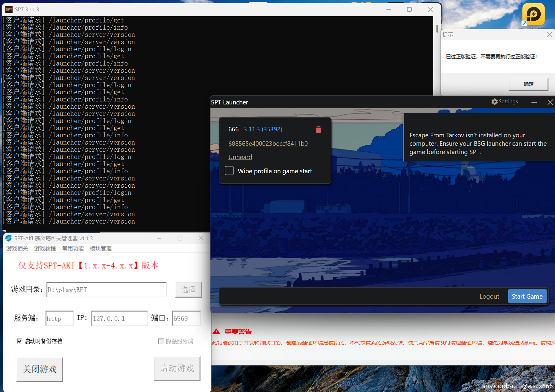
Task: Close the 提示 dialog
Action: [549, 35]
